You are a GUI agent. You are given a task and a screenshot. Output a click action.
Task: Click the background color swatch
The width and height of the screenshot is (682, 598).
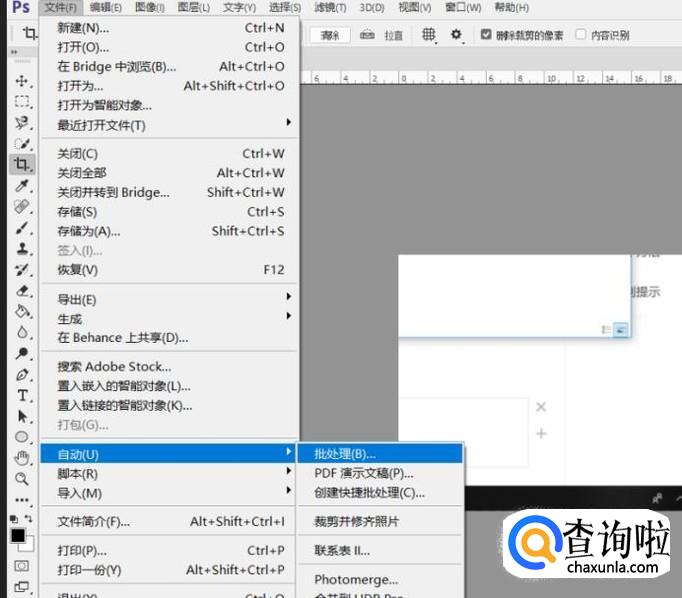pyautogui.click(x=28, y=544)
